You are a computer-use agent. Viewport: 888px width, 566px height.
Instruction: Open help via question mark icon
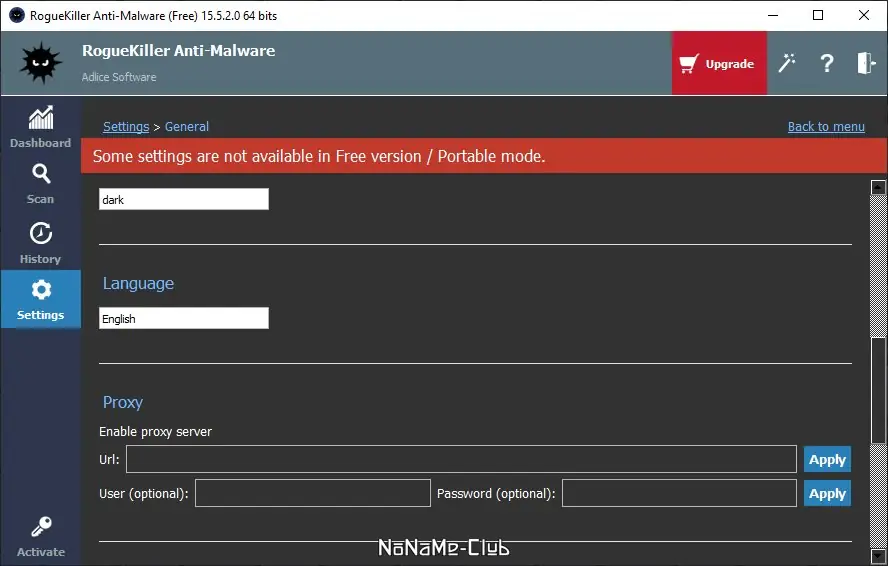[827, 63]
